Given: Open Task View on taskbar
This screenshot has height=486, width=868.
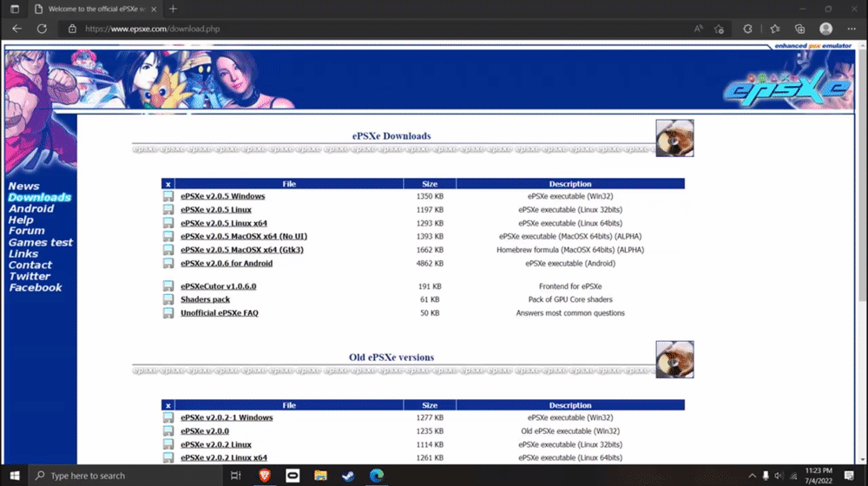Looking at the screenshot, I should click(236, 476).
